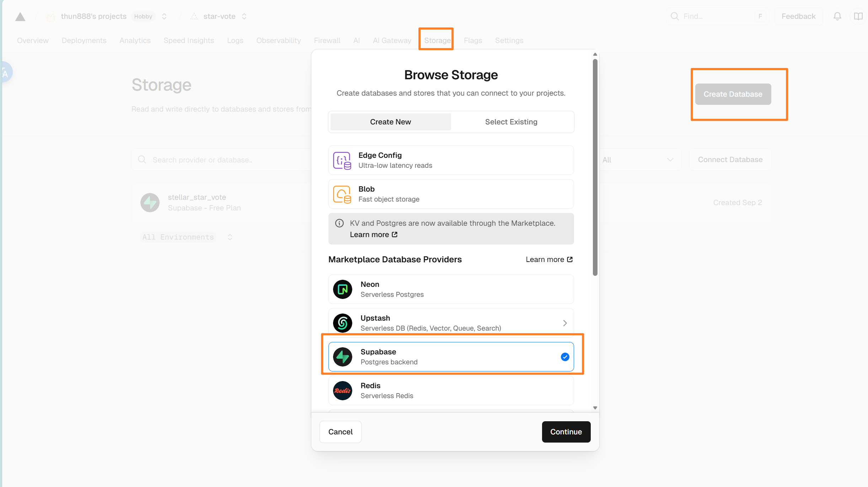Open the docs book icon
This screenshot has width=868, height=487.
pyautogui.click(x=858, y=16)
